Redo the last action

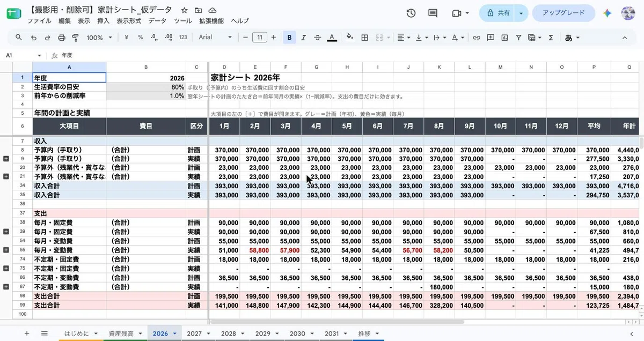47,38
